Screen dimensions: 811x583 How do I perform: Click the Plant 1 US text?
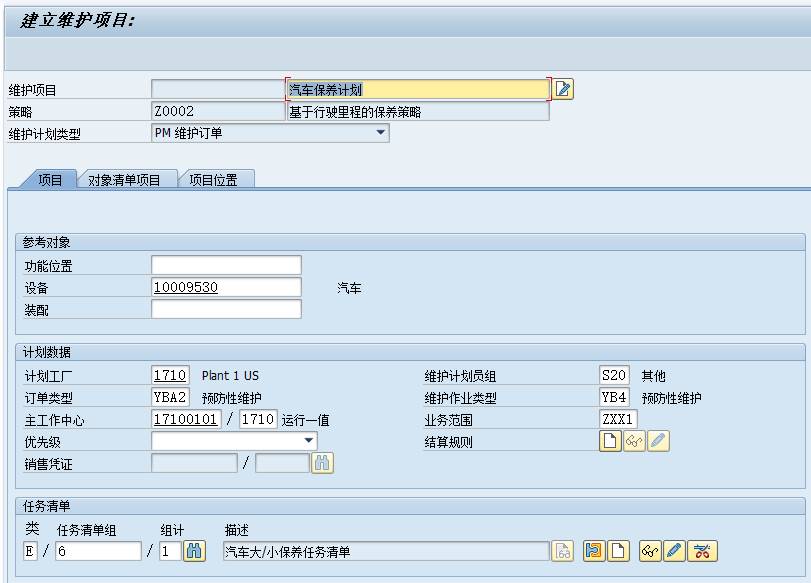[230, 376]
